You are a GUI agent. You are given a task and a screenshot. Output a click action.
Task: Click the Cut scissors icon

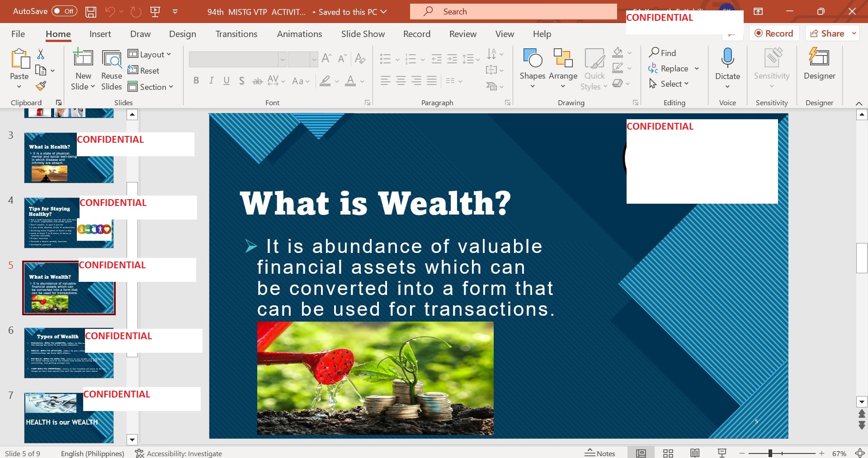coord(41,54)
